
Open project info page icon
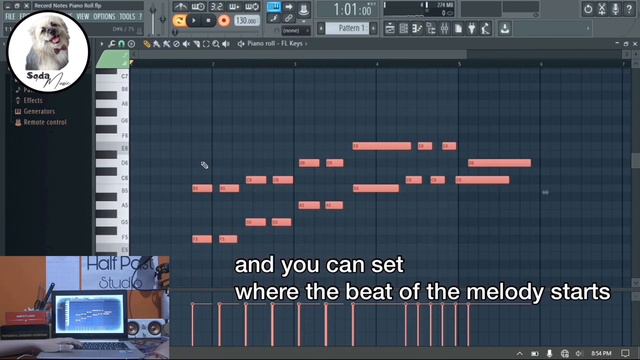tap(458, 29)
